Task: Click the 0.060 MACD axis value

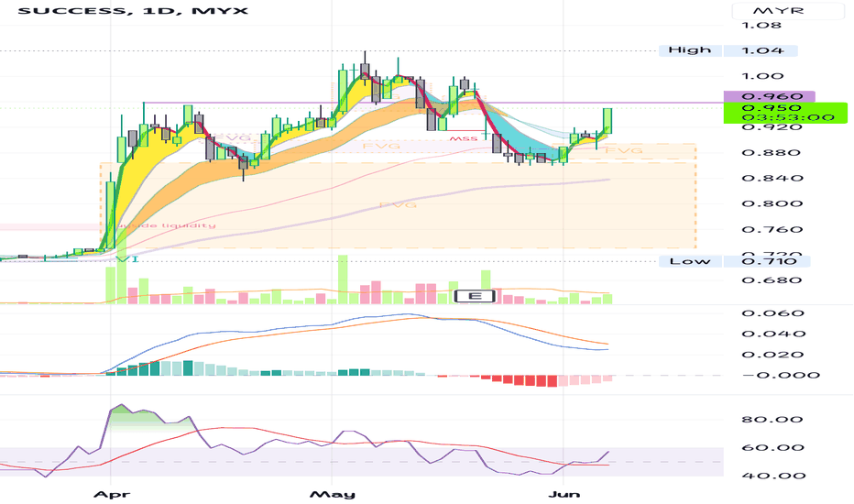Action: [773, 313]
